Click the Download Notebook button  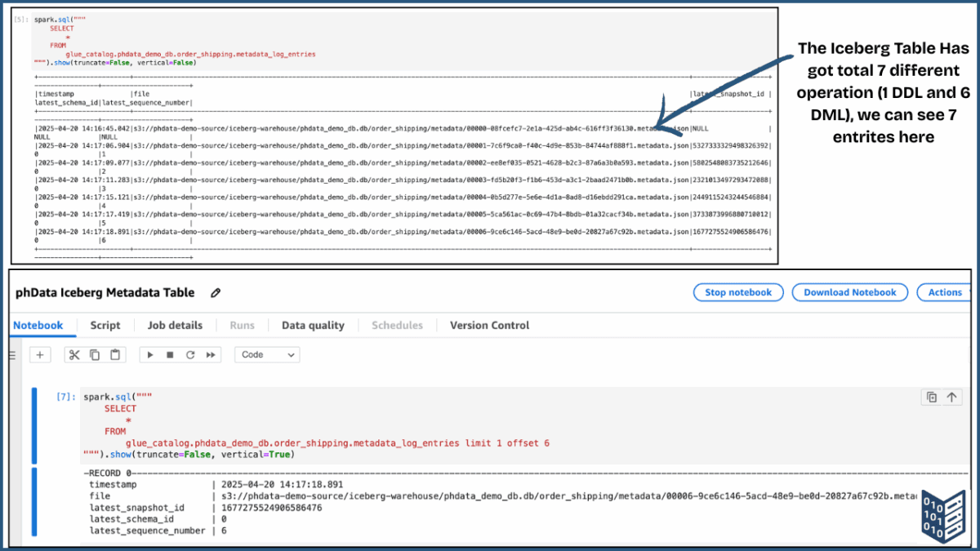[849, 292]
